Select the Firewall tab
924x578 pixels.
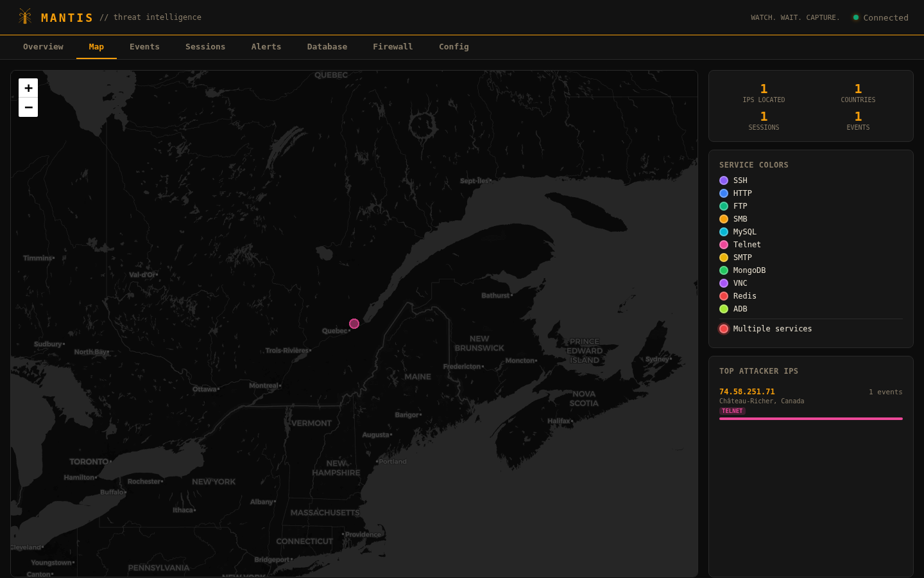tap(393, 47)
